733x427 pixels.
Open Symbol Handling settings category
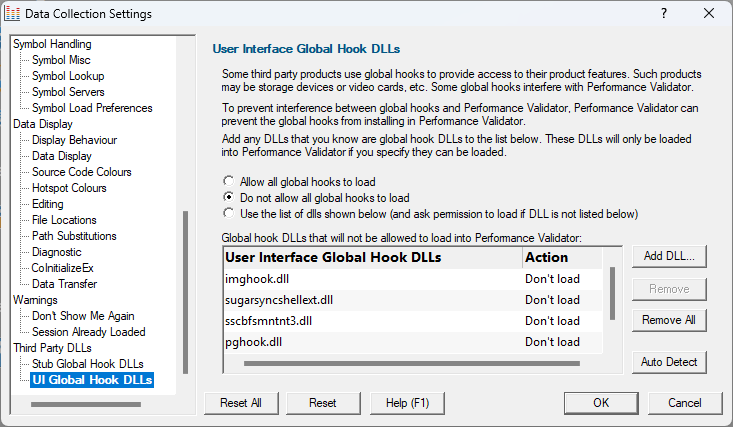(52, 44)
